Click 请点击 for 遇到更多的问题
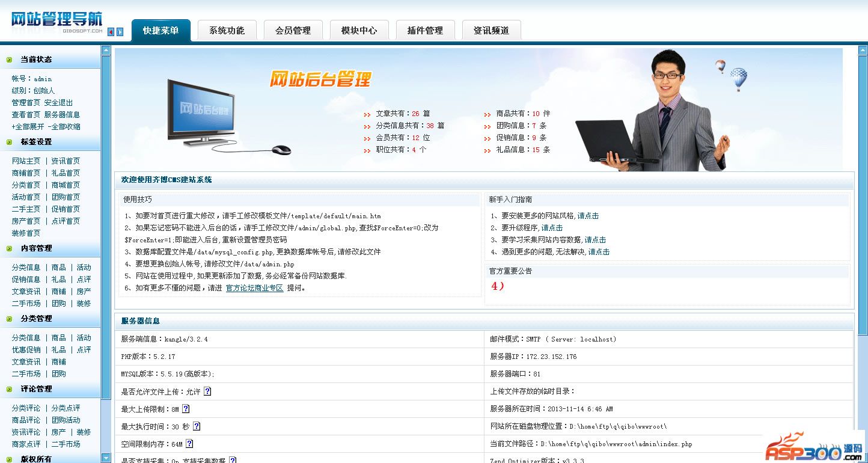The width and height of the screenshot is (868, 463). tap(599, 252)
